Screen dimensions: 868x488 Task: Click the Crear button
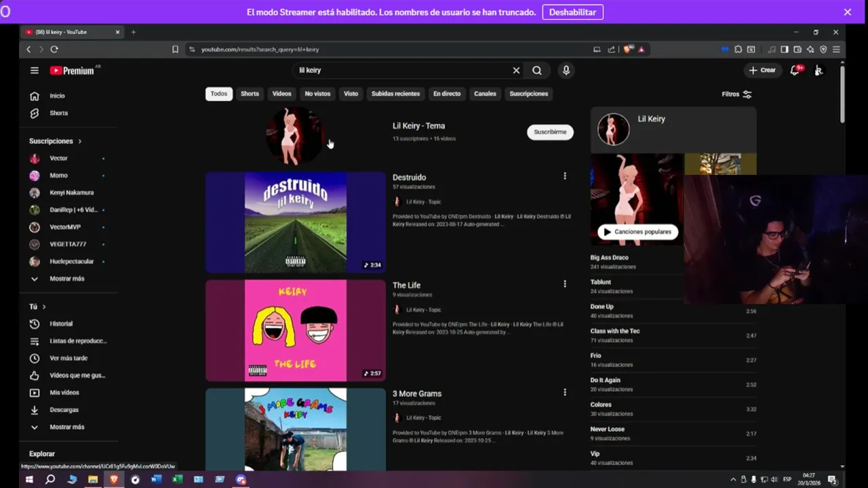coord(762,70)
